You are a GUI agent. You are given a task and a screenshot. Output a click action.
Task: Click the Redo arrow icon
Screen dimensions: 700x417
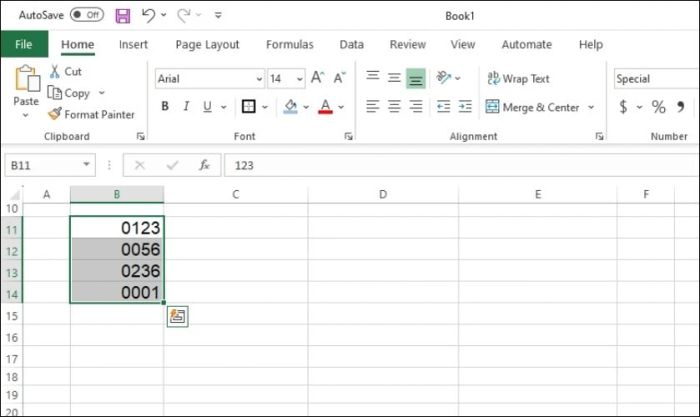[x=183, y=16]
